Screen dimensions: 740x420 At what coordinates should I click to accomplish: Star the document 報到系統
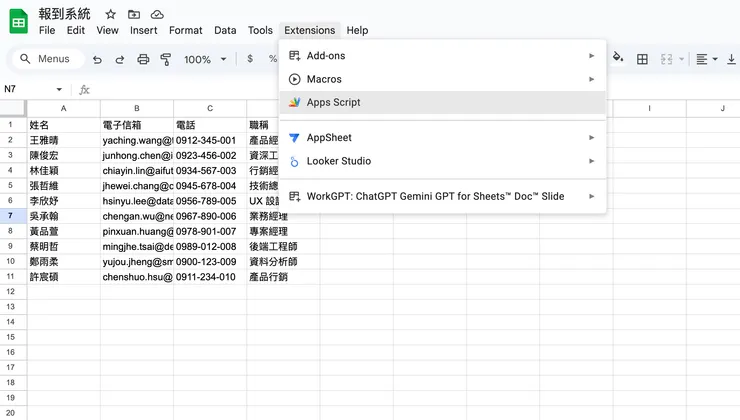click(110, 14)
